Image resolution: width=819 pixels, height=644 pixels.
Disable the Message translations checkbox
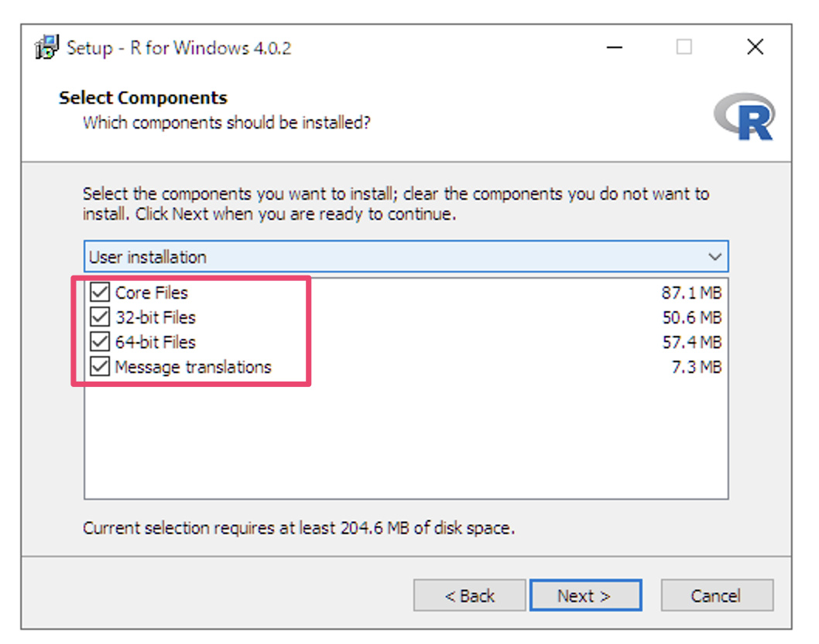(x=100, y=367)
